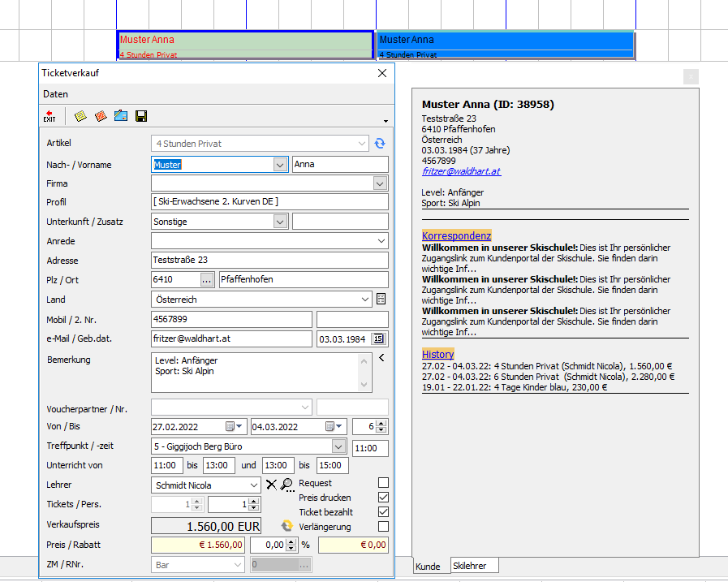Open the History heading link
Viewport: 728px width, 582px height.
click(x=437, y=354)
